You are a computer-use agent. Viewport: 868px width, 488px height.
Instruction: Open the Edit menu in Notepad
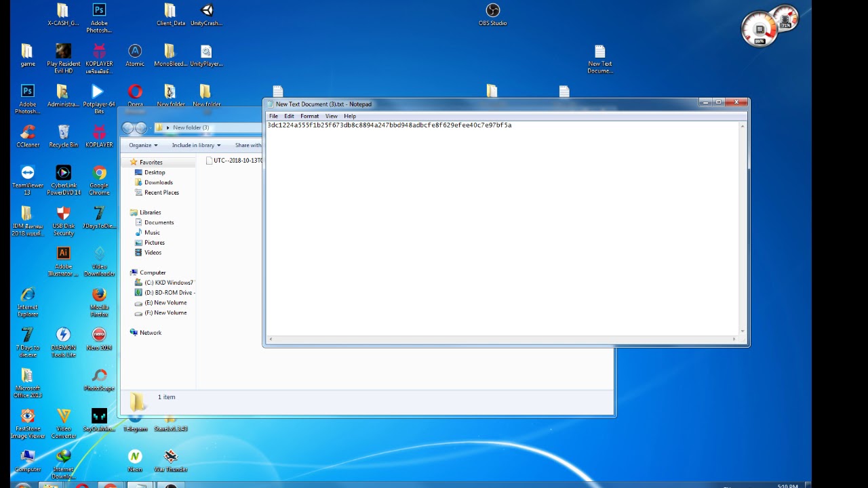pos(289,116)
